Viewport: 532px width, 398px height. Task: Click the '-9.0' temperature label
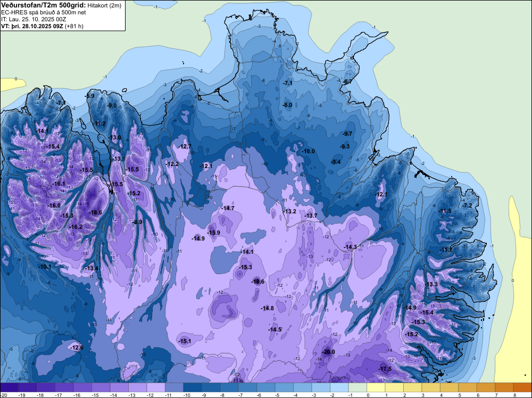coord(112,105)
